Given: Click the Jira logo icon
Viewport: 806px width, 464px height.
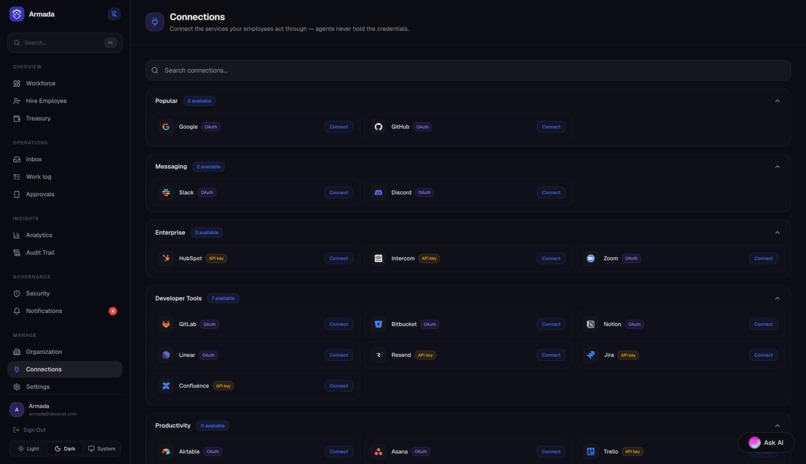Looking at the screenshot, I should click(x=591, y=355).
